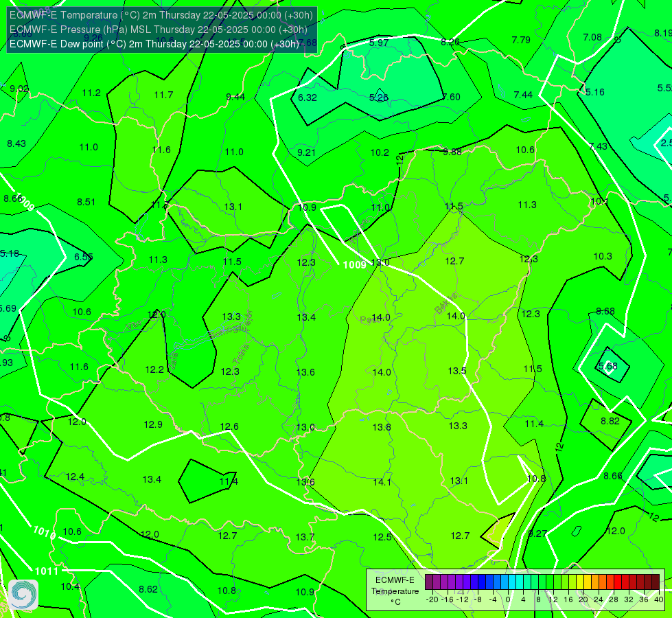Click the isobar label '1011'
This screenshot has height=618, width=672.
[x=46, y=571]
